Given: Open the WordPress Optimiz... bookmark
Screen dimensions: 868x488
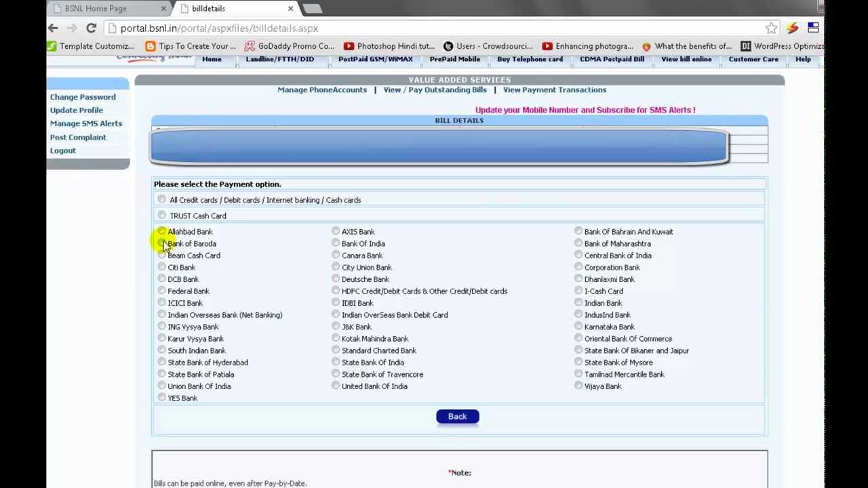Looking at the screenshot, I should pos(783,46).
